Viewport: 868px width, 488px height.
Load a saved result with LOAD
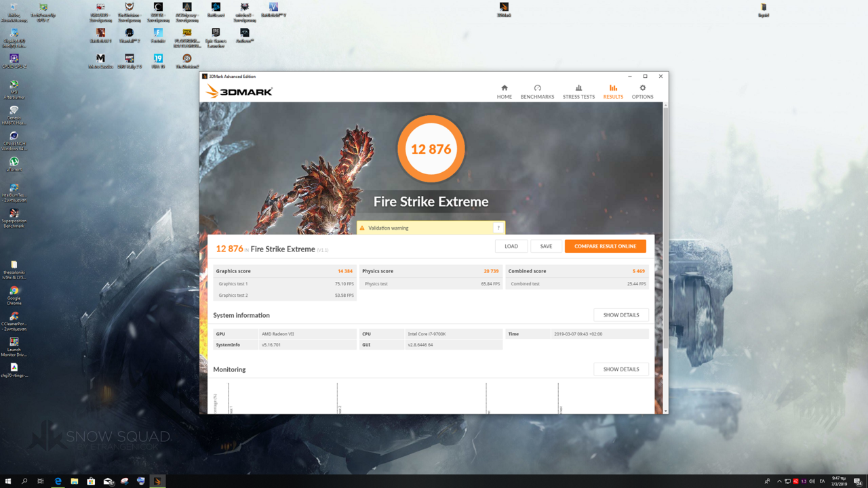511,246
